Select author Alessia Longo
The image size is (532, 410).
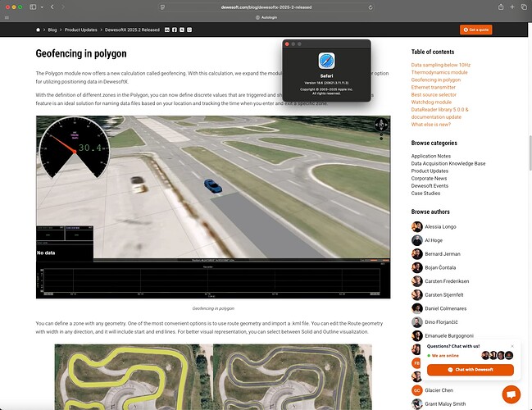[442, 225]
